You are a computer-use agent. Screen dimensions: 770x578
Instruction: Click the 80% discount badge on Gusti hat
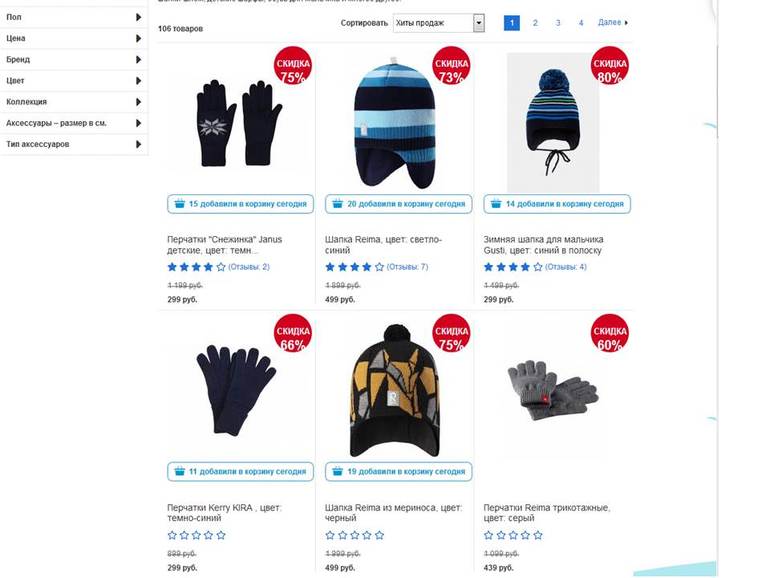(609, 65)
